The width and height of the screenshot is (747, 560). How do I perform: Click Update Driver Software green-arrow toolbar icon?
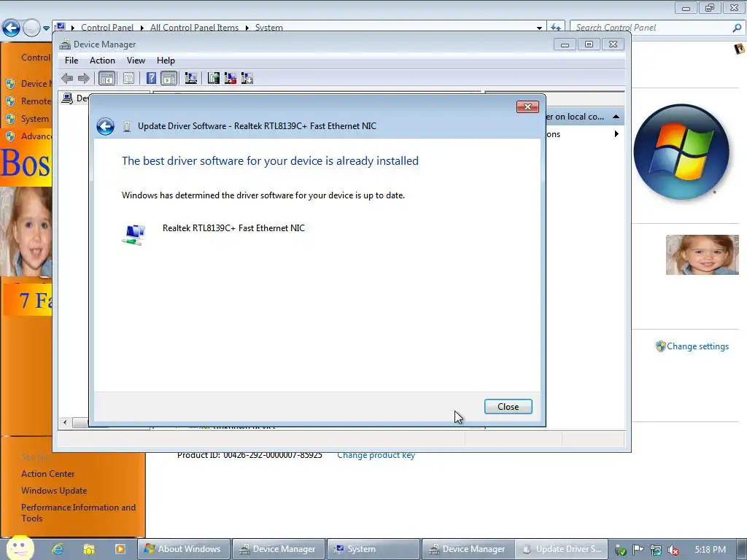[214, 78]
